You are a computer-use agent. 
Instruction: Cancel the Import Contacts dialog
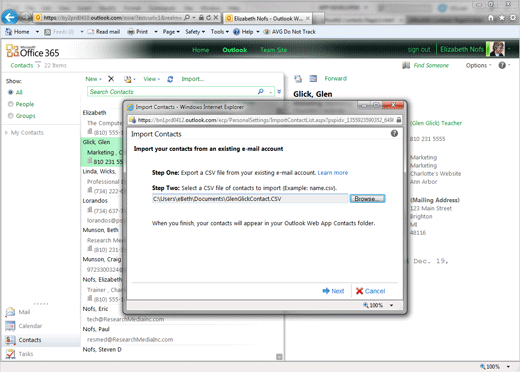370,291
